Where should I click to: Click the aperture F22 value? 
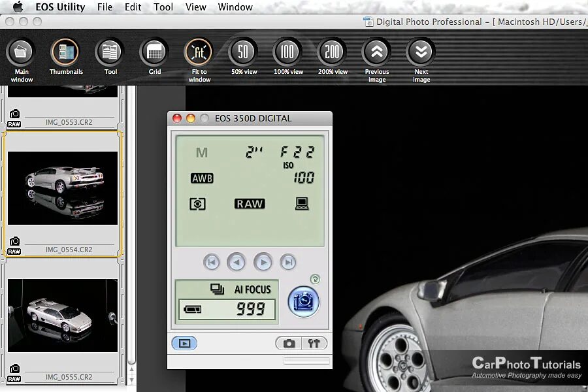297,152
